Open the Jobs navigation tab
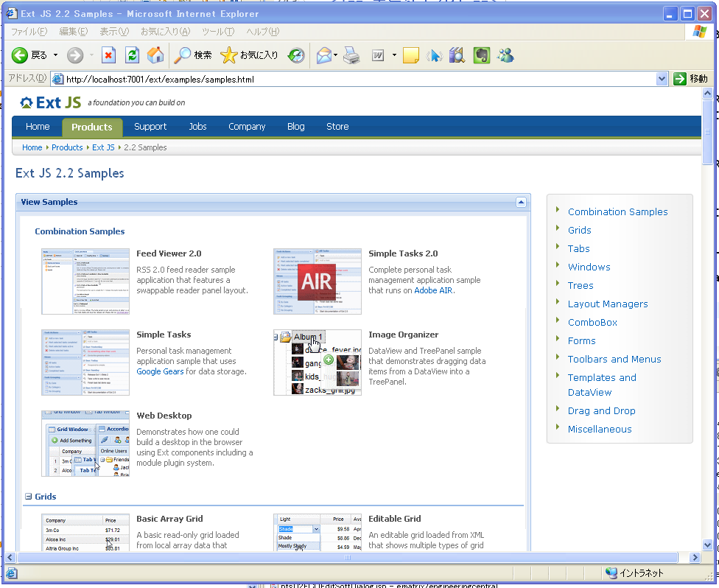The width and height of the screenshot is (719, 588). click(197, 127)
